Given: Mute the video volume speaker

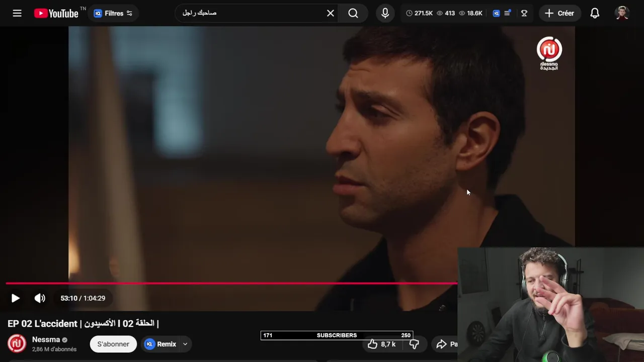Looking at the screenshot, I should (40, 298).
